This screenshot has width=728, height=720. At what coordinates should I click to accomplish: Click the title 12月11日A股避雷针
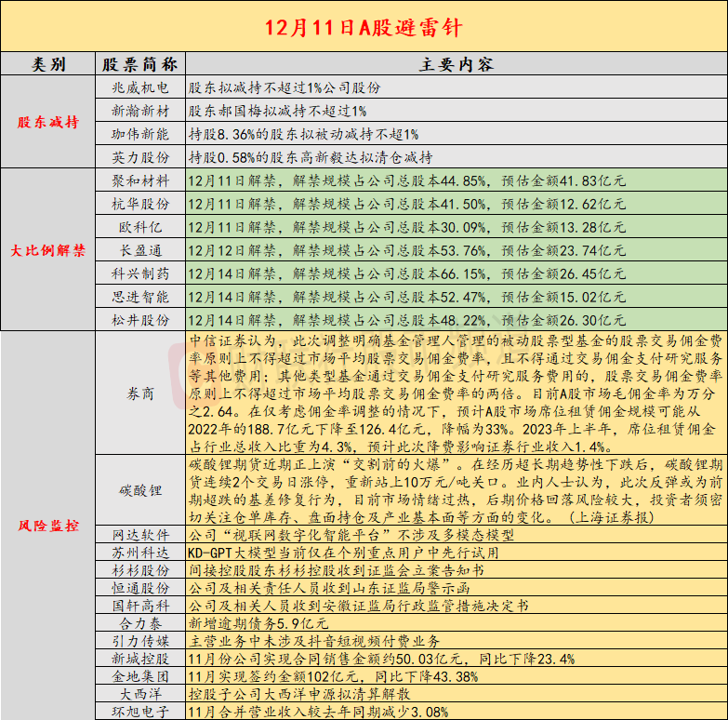(364, 28)
